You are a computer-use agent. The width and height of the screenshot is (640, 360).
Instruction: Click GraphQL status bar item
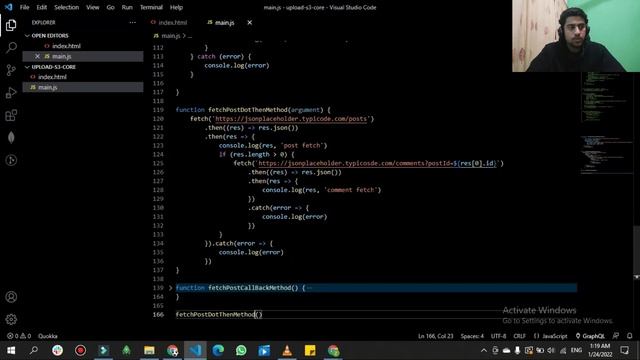coord(590,336)
